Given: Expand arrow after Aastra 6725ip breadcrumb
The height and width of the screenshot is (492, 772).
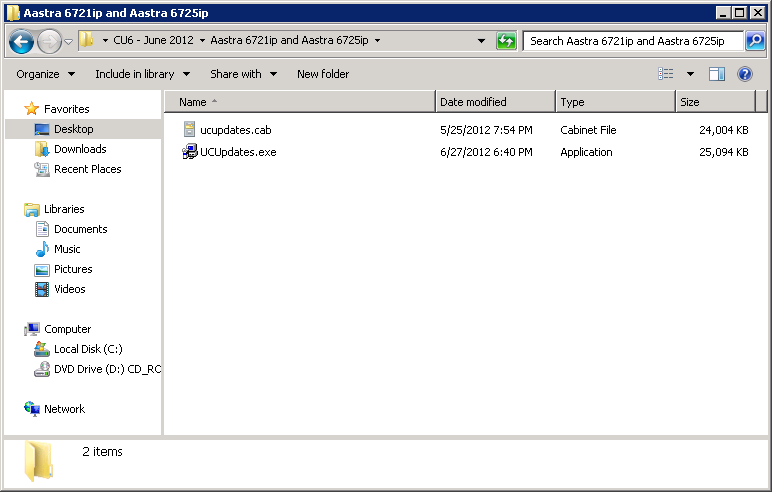Looking at the screenshot, I should coord(377,41).
